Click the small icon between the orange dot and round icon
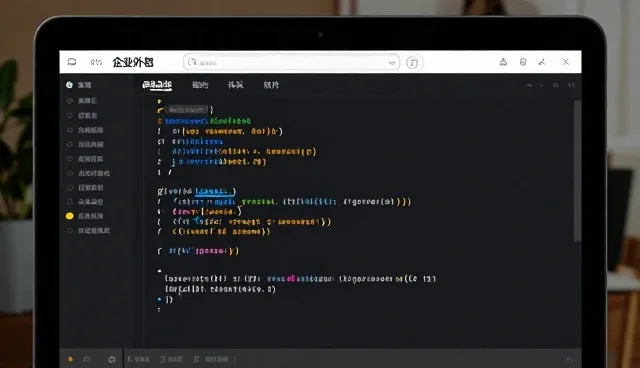This screenshot has height=368, width=640. pos(87,359)
